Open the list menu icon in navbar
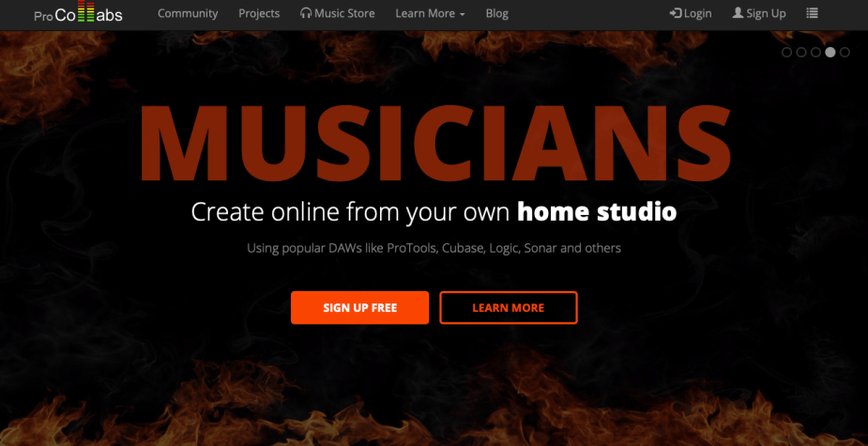 [812, 13]
